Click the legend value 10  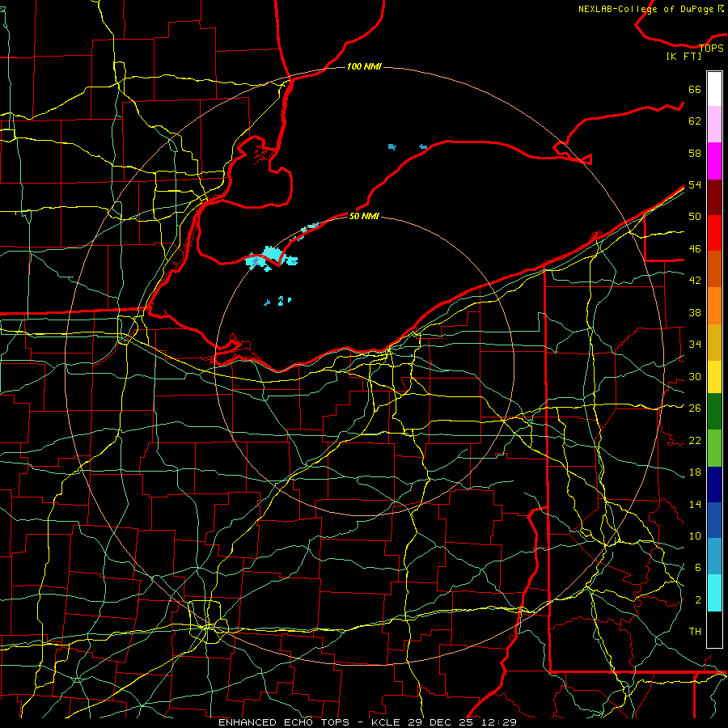tap(695, 536)
